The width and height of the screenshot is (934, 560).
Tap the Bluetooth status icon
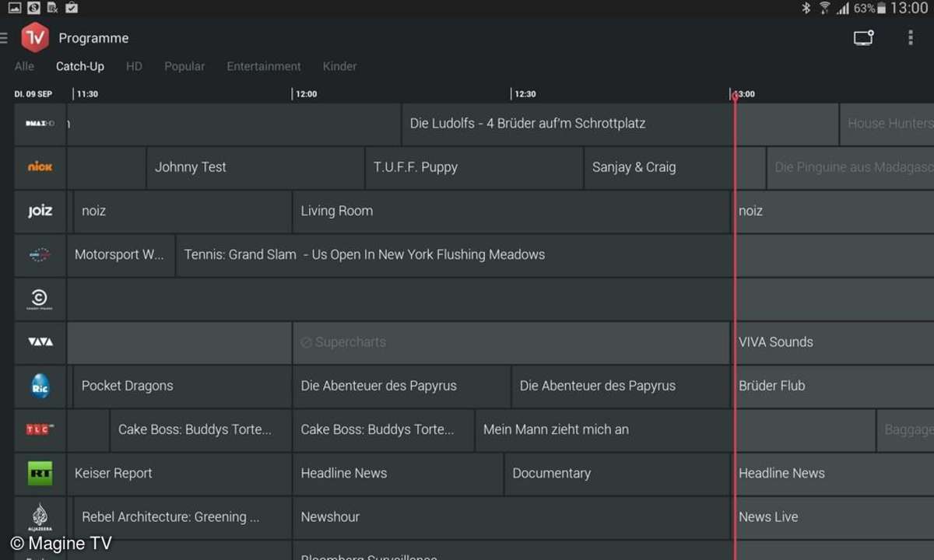click(x=806, y=8)
